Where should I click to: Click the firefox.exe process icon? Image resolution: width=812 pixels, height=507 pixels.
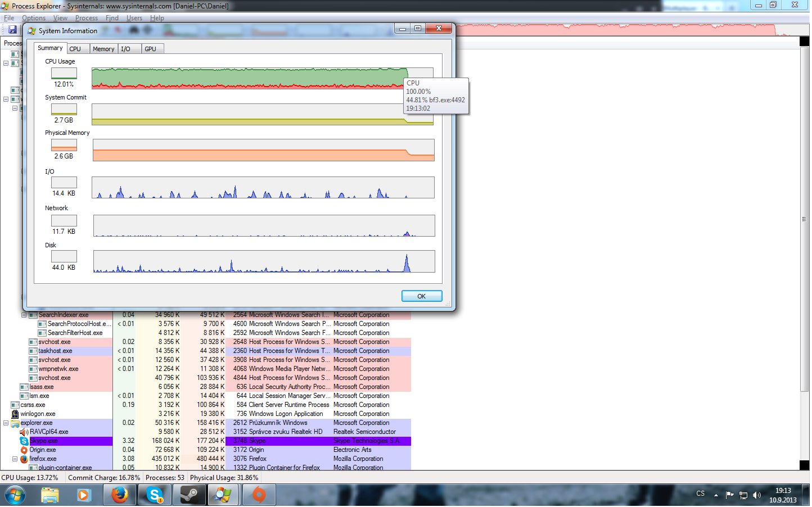pyautogui.click(x=24, y=460)
